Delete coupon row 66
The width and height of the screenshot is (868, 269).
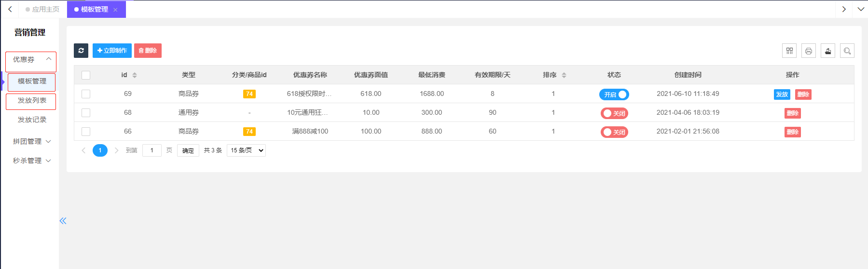[x=792, y=132]
